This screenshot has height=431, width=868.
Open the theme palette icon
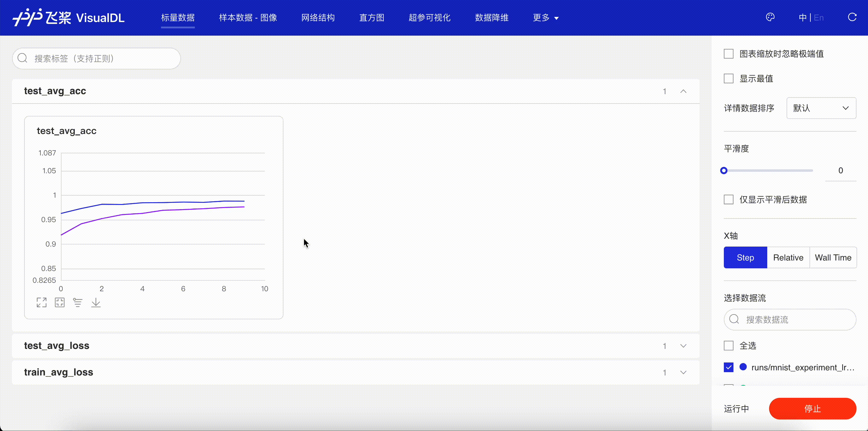(770, 17)
